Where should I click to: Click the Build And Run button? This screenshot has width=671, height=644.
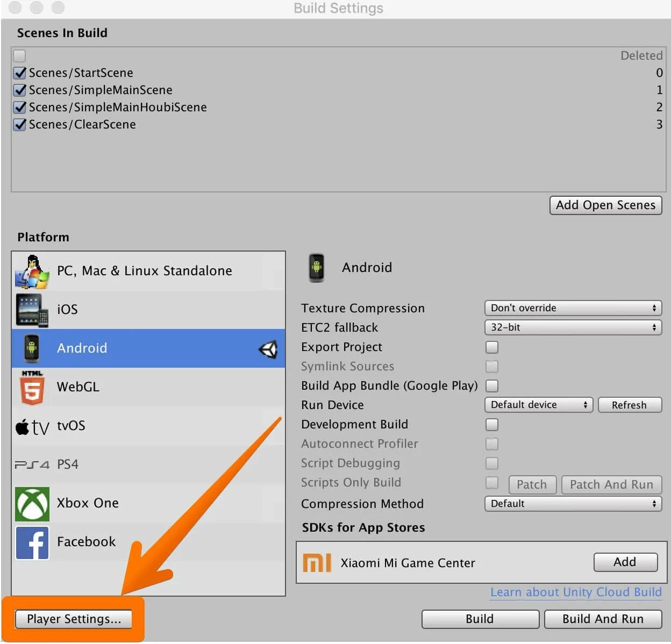click(603, 619)
